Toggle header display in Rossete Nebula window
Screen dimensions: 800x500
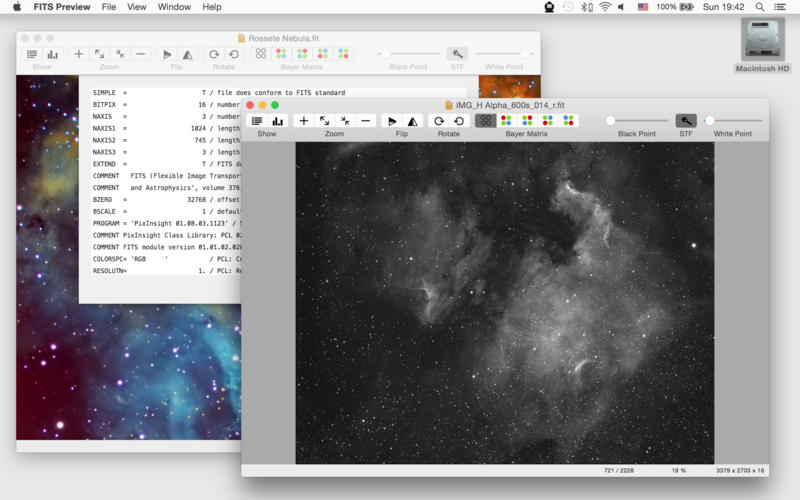32,54
